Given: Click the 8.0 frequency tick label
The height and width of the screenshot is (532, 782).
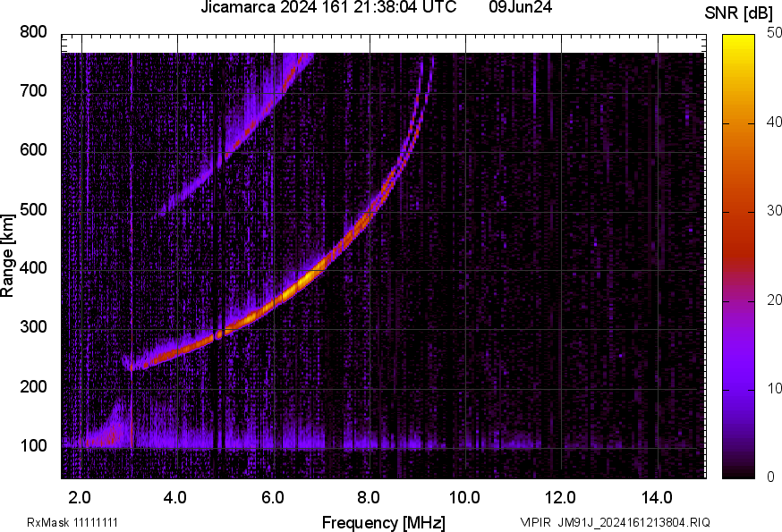Looking at the screenshot, I should (368, 497).
